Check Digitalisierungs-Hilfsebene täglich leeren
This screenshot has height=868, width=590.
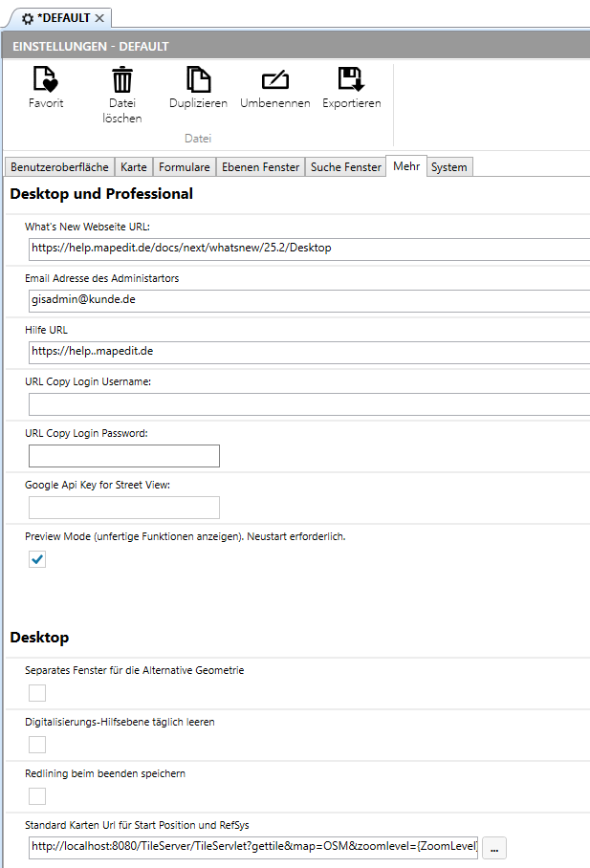pos(37,745)
